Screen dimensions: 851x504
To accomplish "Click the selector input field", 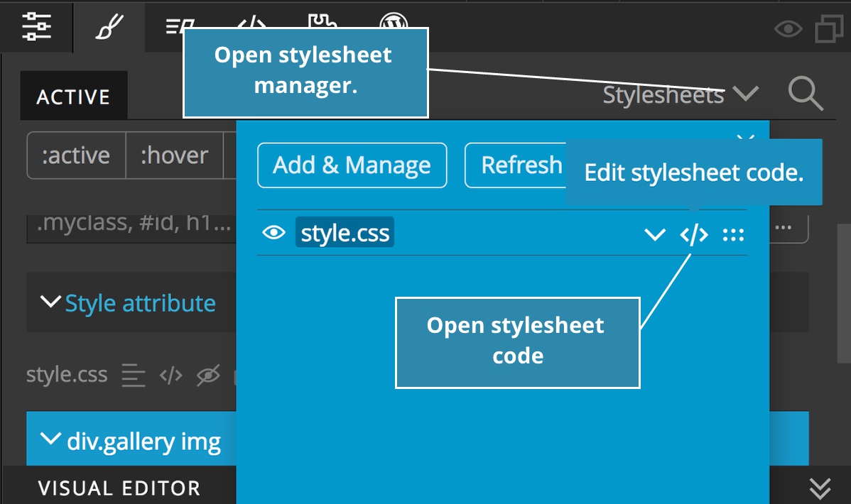I will [x=131, y=228].
